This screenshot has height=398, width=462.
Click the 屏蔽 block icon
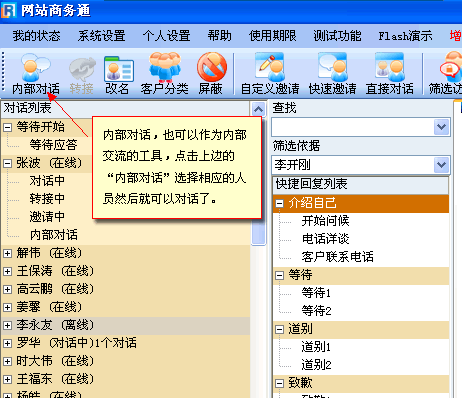211,74
